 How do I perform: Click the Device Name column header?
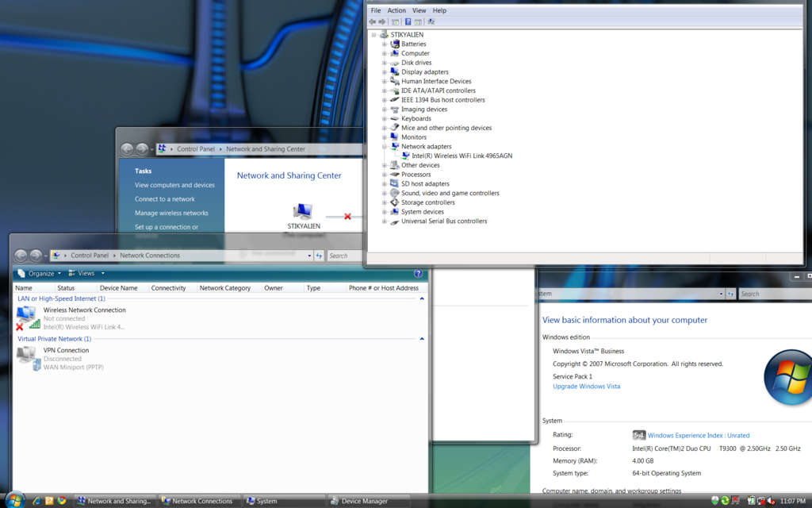click(x=123, y=288)
